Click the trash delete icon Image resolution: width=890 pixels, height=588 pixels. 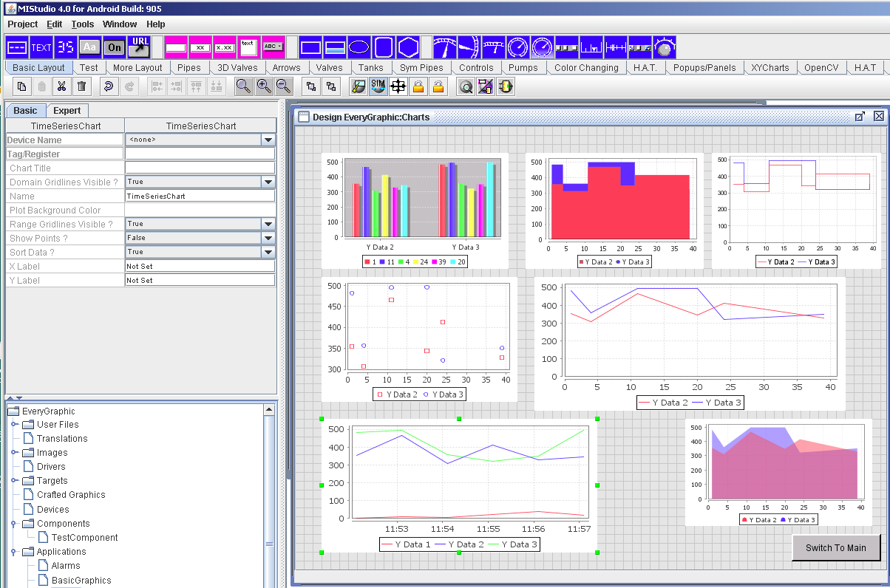coord(81,86)
